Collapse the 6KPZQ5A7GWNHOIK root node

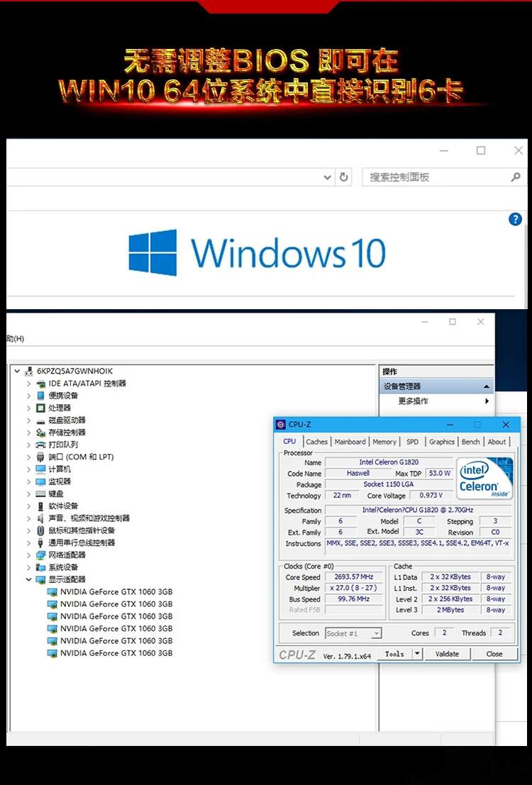17,371
